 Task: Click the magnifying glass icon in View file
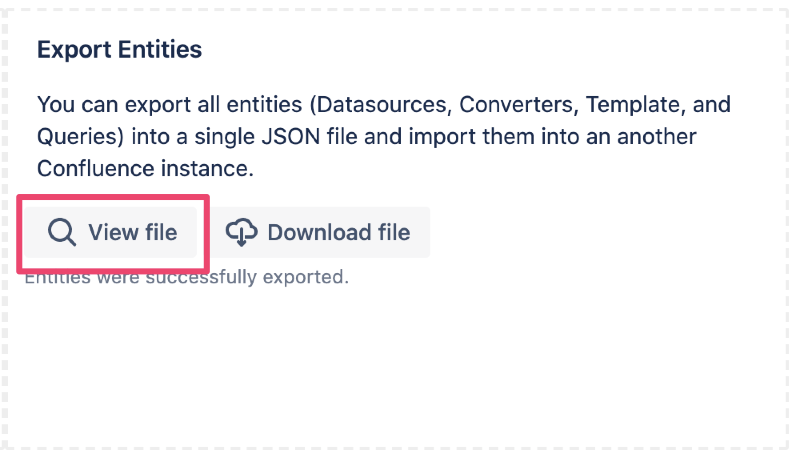62,233
